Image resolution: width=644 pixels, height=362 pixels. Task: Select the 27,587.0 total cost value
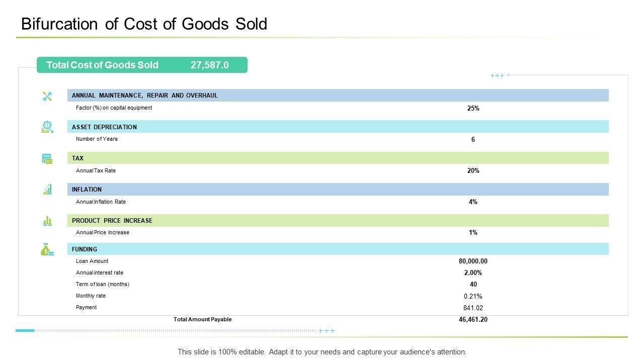tap(210, 65)
